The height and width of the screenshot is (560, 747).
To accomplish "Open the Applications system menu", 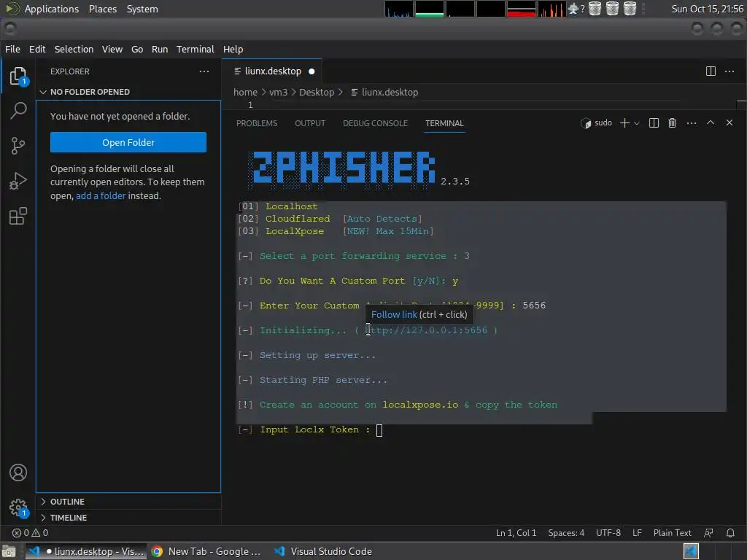I will 52,9.
